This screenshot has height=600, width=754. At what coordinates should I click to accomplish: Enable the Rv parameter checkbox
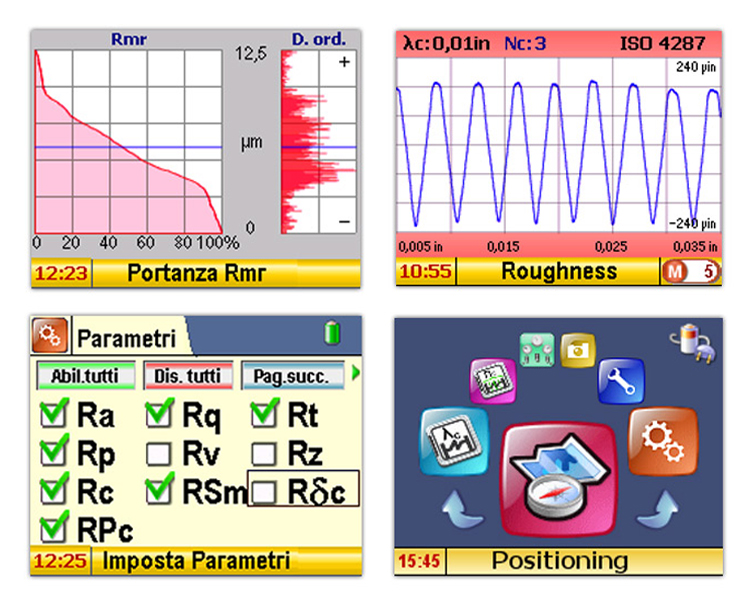[x=158, y=453]
